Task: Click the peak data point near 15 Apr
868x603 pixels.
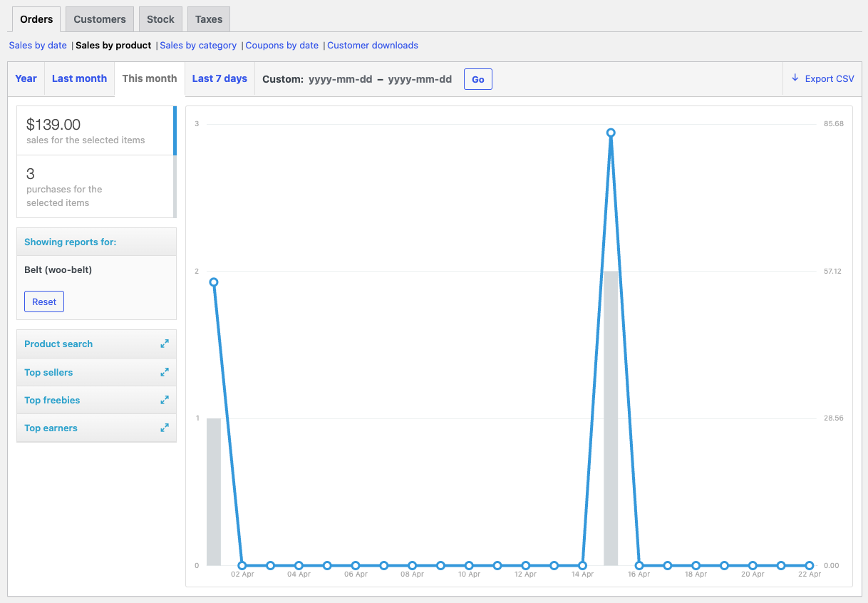Action: (x=611, y=133)
